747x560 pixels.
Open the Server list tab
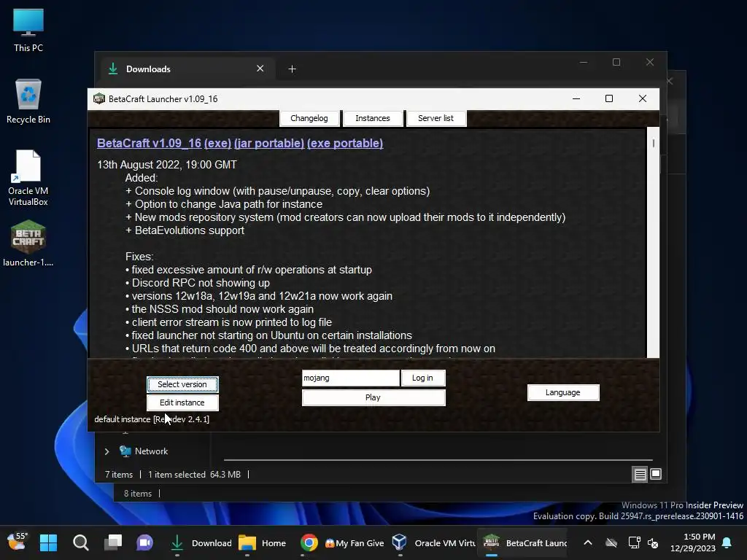pyautogui.click(x=436, y=118)
